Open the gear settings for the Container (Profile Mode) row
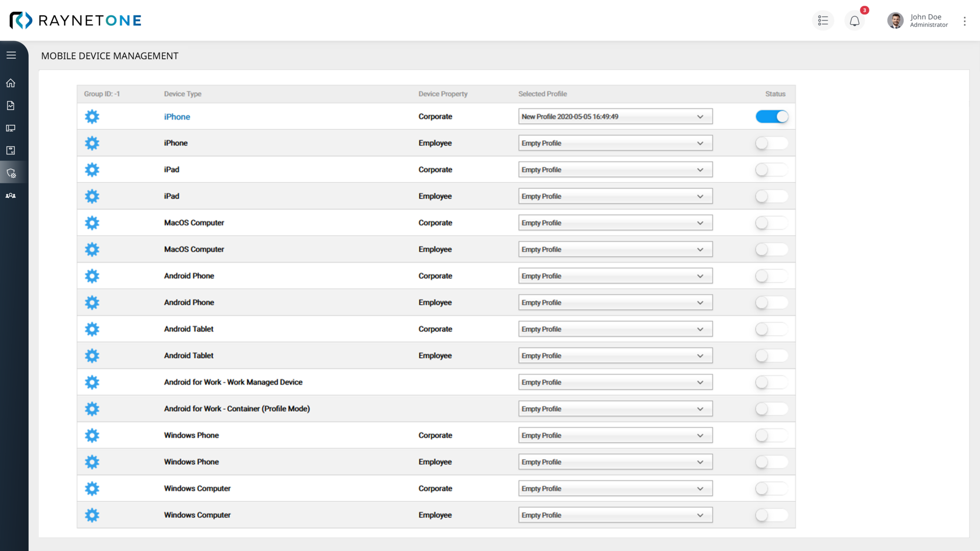The width and height of the screenshot is (980, 551). 92,408
